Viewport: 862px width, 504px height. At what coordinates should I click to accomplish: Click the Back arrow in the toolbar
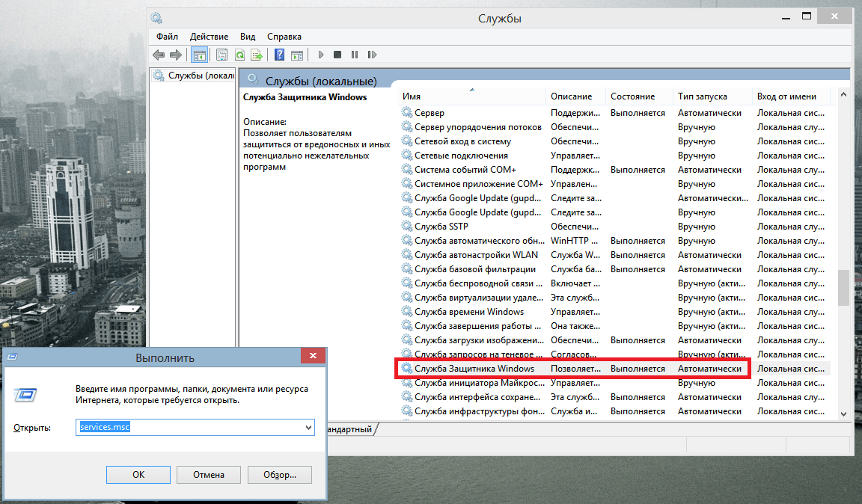point(159,55)
